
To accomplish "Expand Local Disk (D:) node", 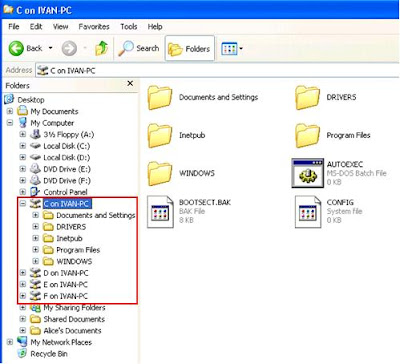I will [23, 157].
